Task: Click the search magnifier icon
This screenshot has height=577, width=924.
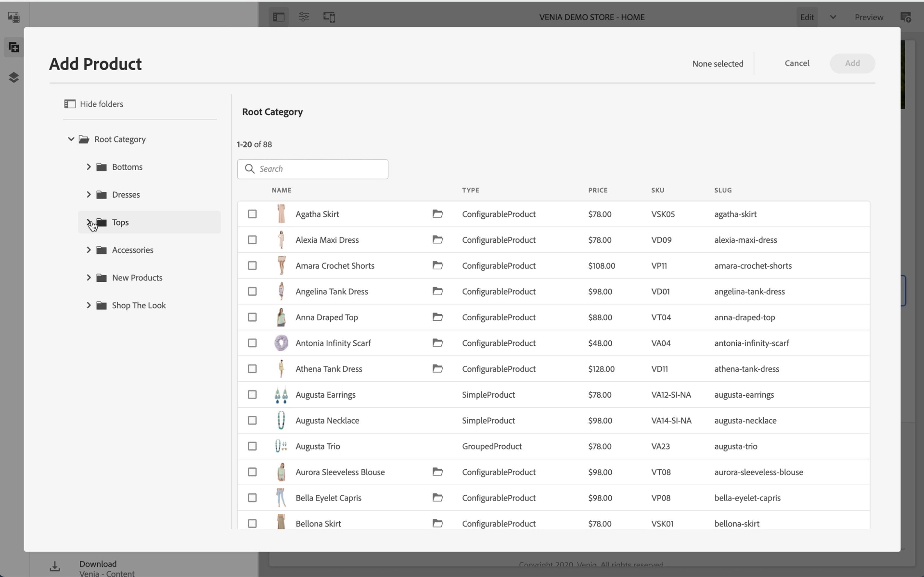Action: (x=250, y=169)
